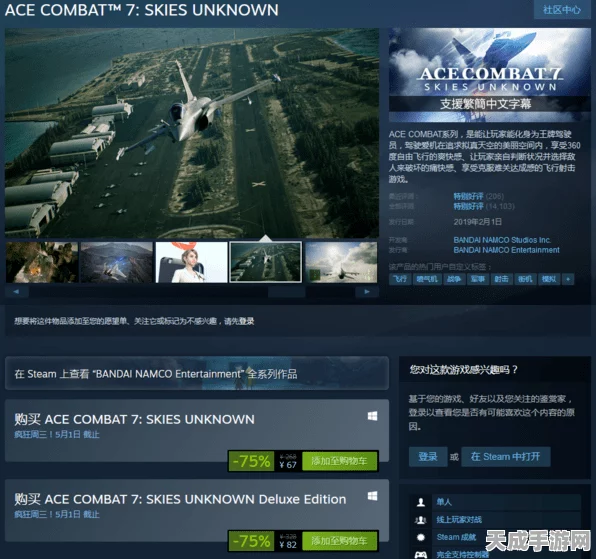The height and width of the screenshot is (559, 596).
Task: Click 您对这款游戏感兴趣吗? heading
Action: 464,369
